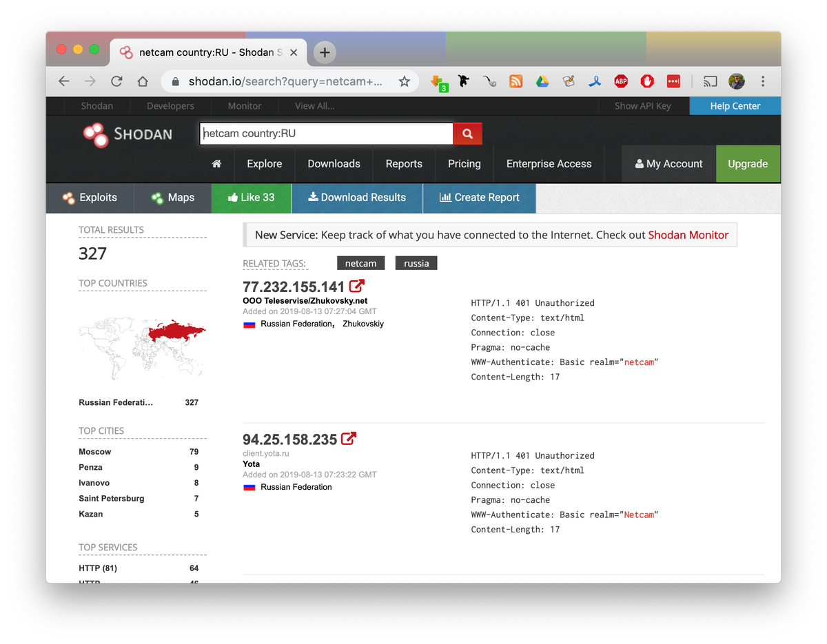Filter by Ivanovo city
The width and height of the screenshot is (827, 644).
(x=94, y=483)
